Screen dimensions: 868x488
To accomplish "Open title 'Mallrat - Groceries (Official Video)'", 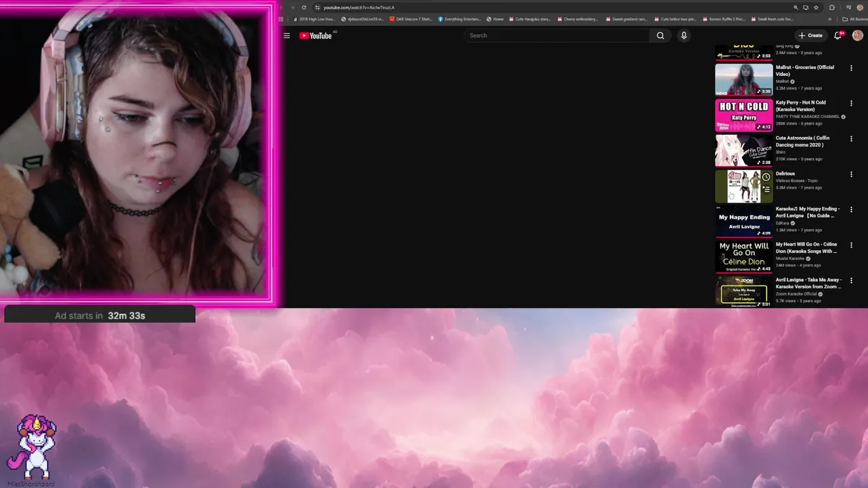I will (805, 70).
